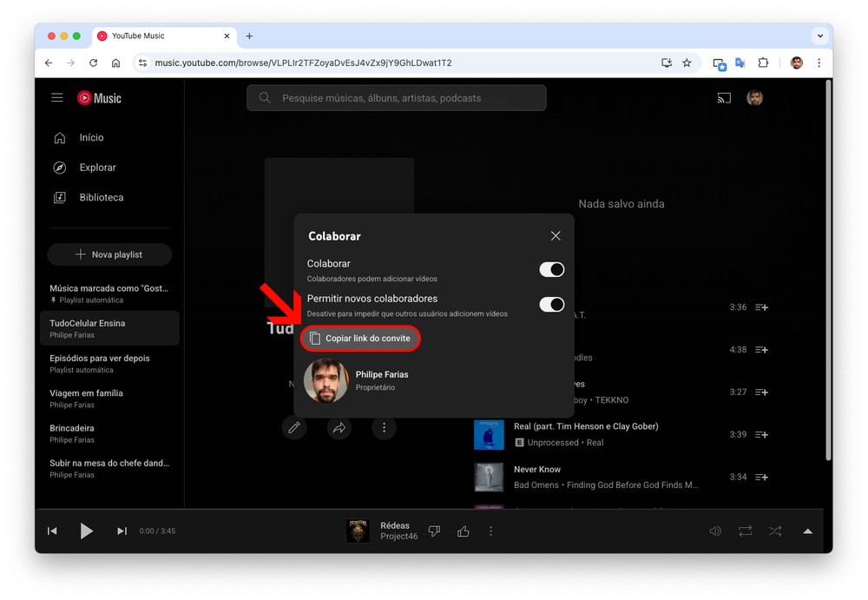Open playlist three-dot more options
Screen dimensions: 868x600
point(384,428)
